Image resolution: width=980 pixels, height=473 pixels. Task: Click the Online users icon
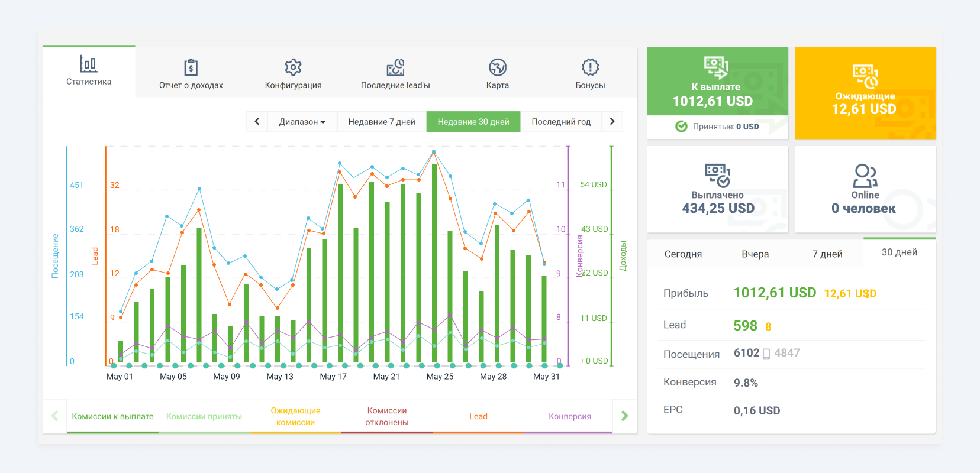pos(865,176)
